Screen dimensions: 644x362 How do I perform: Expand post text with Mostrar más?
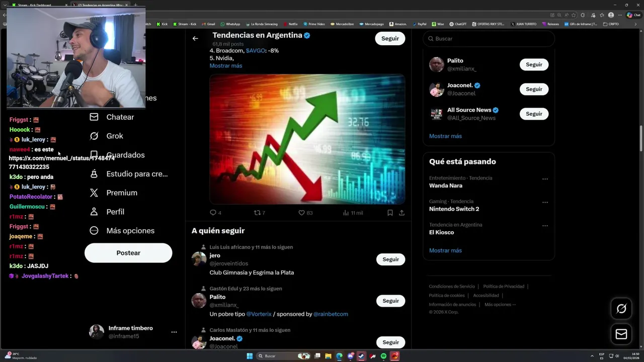[226, 66]
